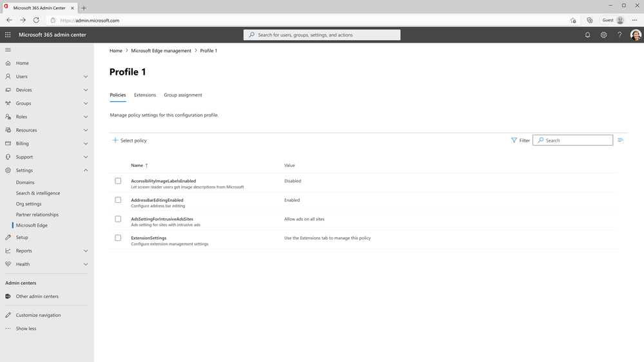Reload the page in browser

[x=36, y=20]
